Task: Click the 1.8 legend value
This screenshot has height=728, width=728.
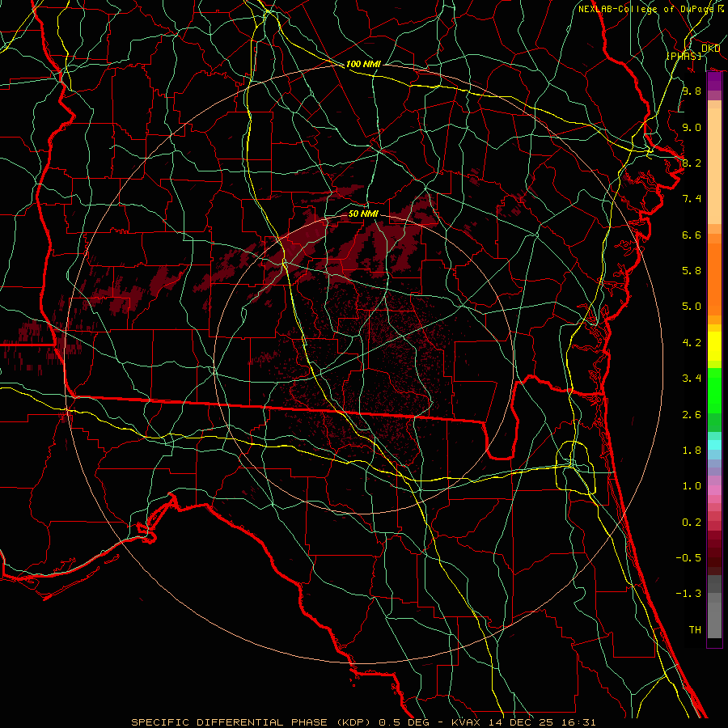Action: [692, 451]
